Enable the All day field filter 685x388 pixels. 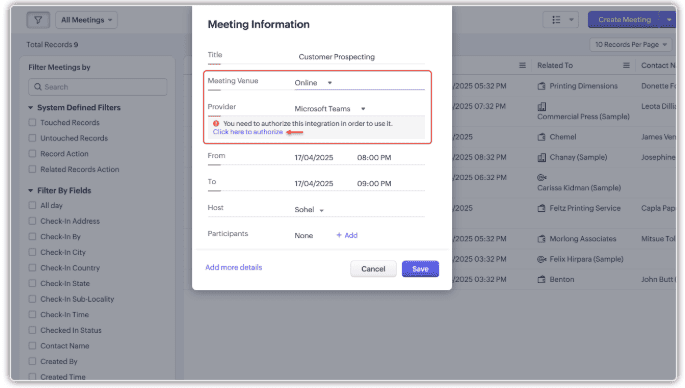pyautogui.click(x=32, y=205)
